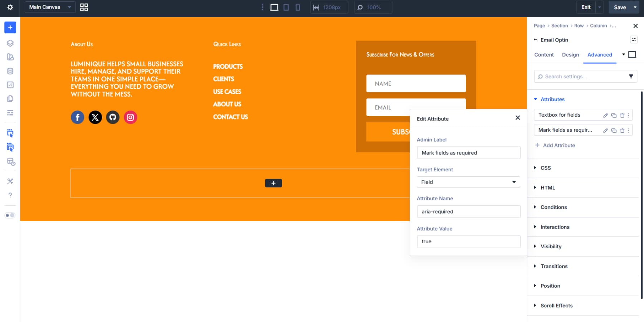Expand the Conditions section
This screenshot has height=322, width=644.
click(553, 207)
